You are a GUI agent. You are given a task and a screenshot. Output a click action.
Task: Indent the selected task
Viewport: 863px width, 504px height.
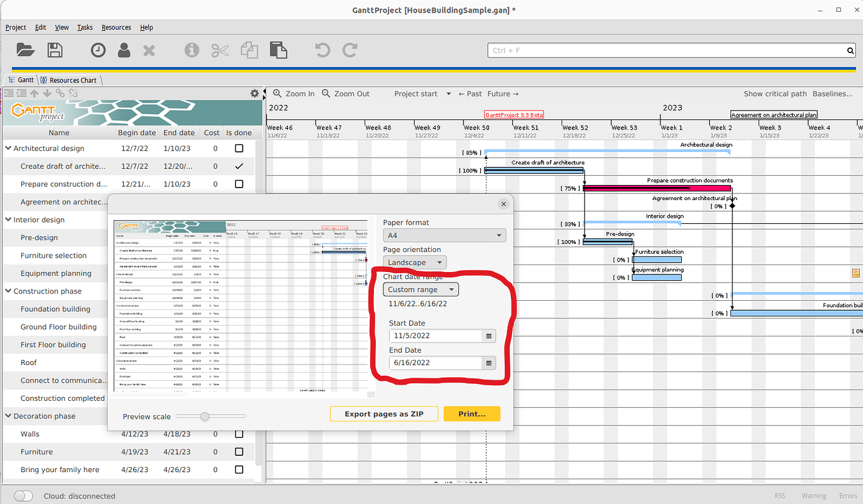(x=22, y=93)
